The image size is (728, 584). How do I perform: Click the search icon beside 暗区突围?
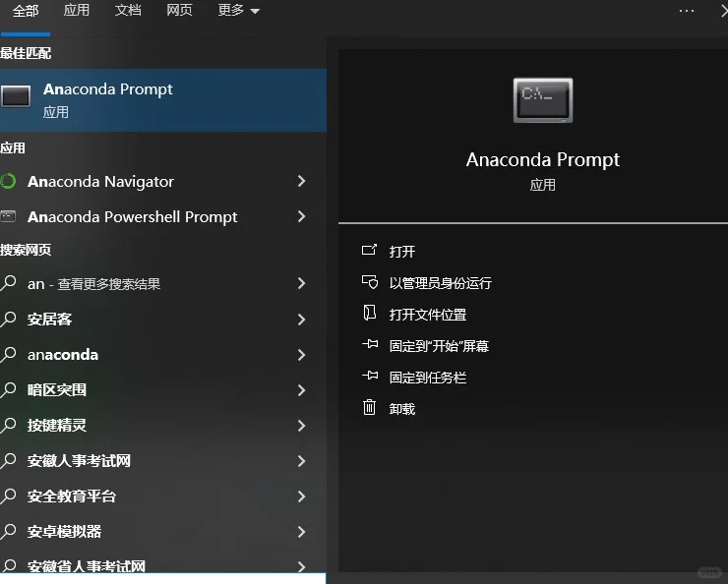(8, 389)
